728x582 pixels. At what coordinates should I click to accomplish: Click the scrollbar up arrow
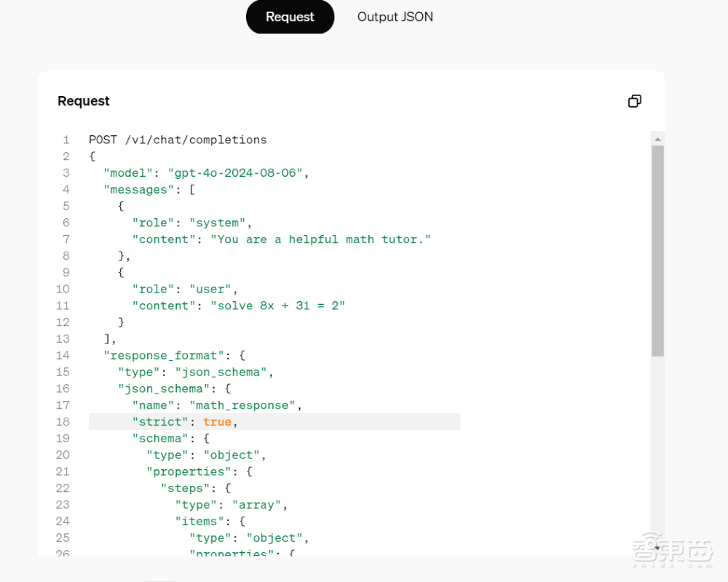point(657,139)
